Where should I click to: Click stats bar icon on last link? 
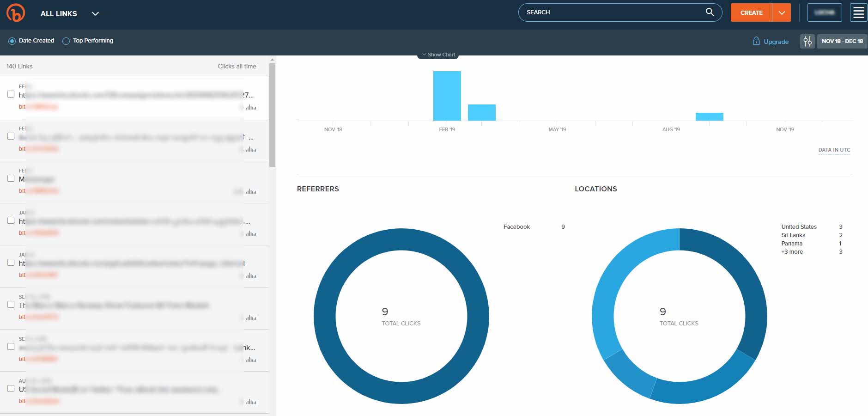[251, 402]
